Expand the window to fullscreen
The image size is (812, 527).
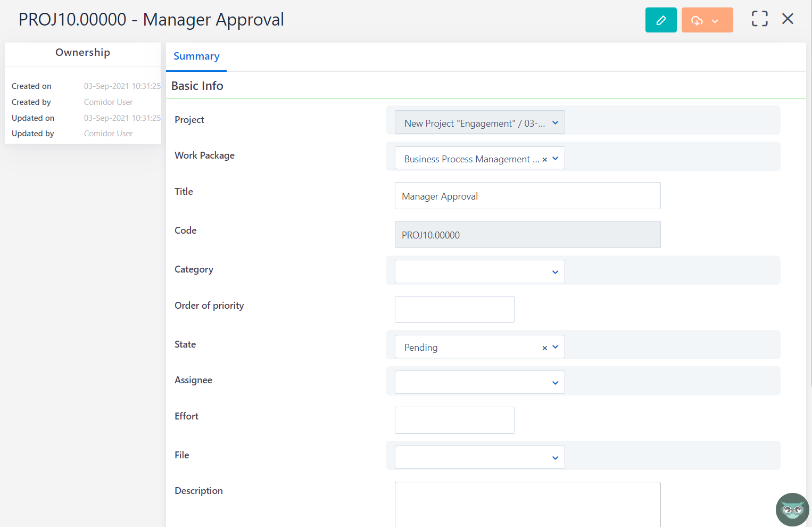759,18
